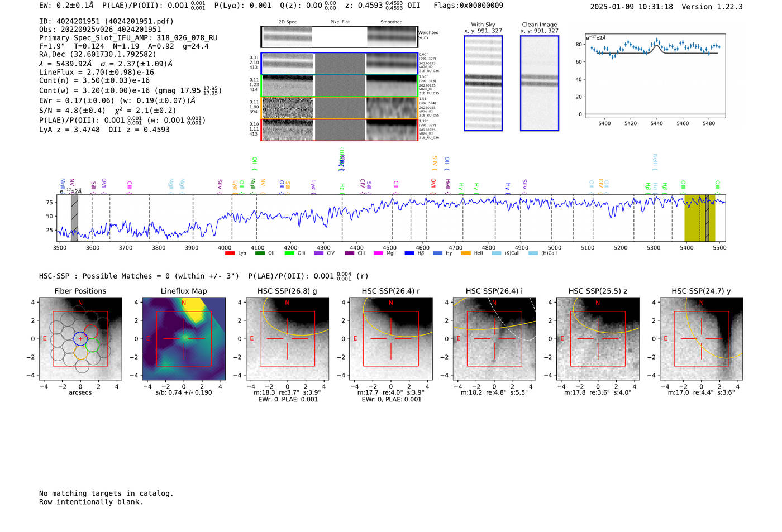Click the Cont(n) = 3.50 line
Viewport: 782px width, 532px height.
[94, 80]
